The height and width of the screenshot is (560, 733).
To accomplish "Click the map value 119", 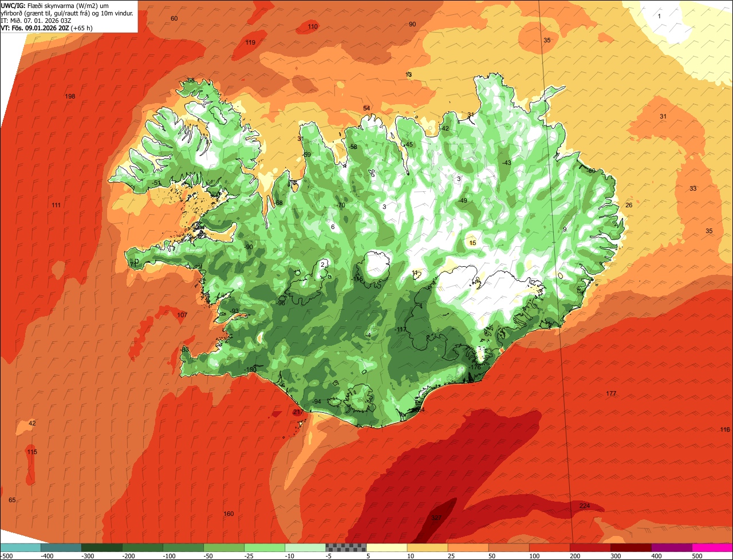I will [250, 42].
